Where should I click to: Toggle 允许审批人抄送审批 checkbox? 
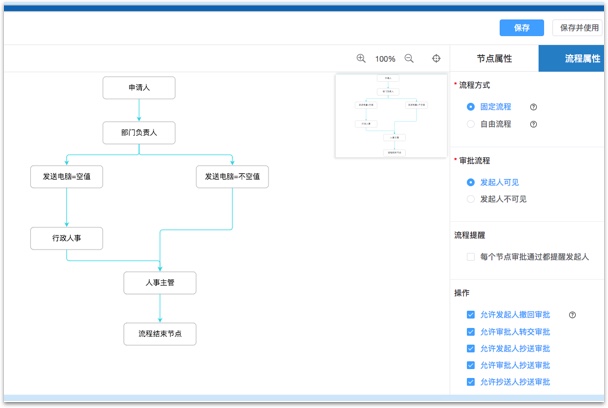[471, 365]
